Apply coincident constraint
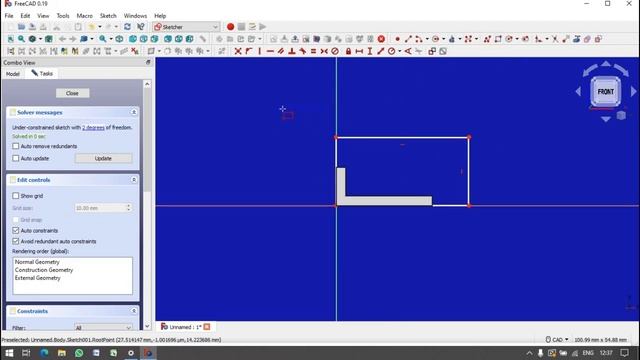Viewport: 640px width, 360px height. (x=238, y=51)
